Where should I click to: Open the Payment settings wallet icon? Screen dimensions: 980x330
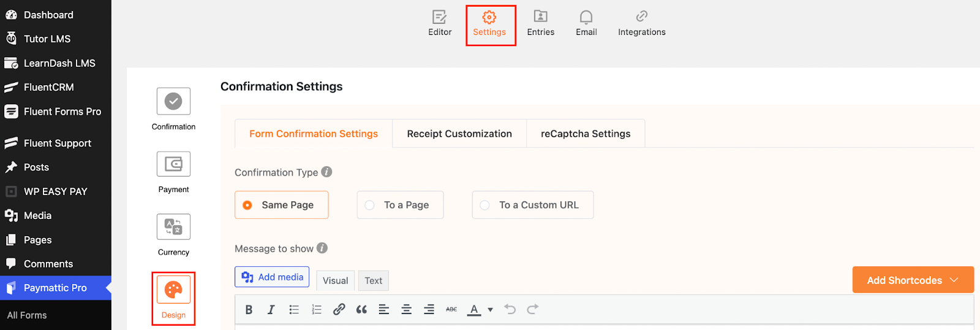173,164
